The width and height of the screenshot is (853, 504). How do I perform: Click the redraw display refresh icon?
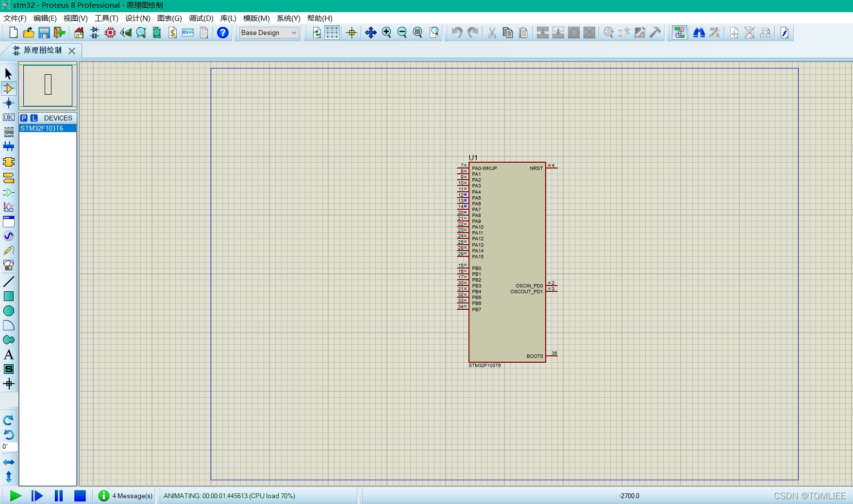coord(317,33)
